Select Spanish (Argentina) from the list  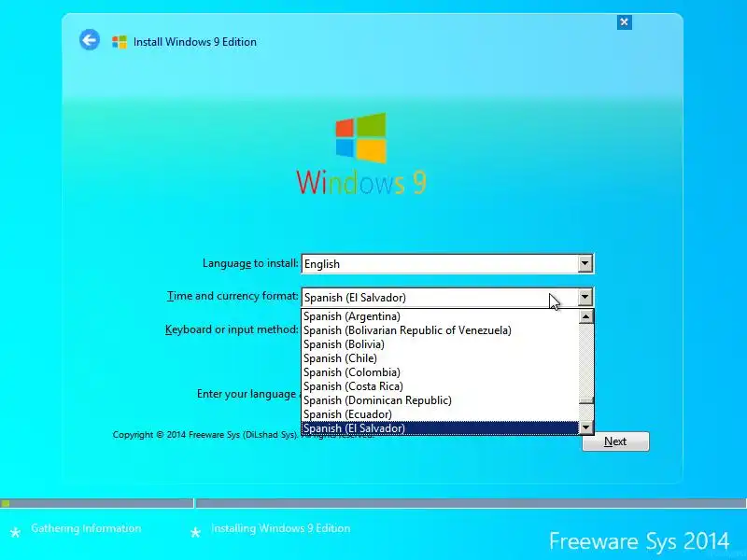[x=440, y=316]
